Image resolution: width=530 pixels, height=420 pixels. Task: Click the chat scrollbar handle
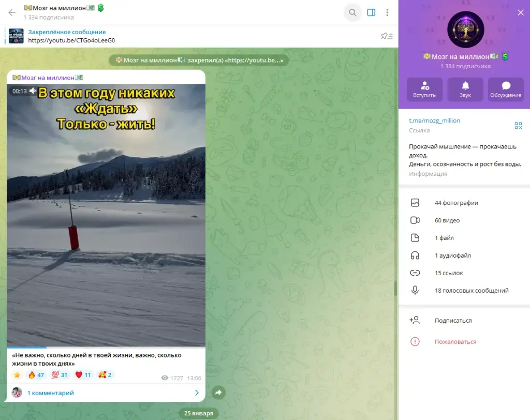(395, 288)
